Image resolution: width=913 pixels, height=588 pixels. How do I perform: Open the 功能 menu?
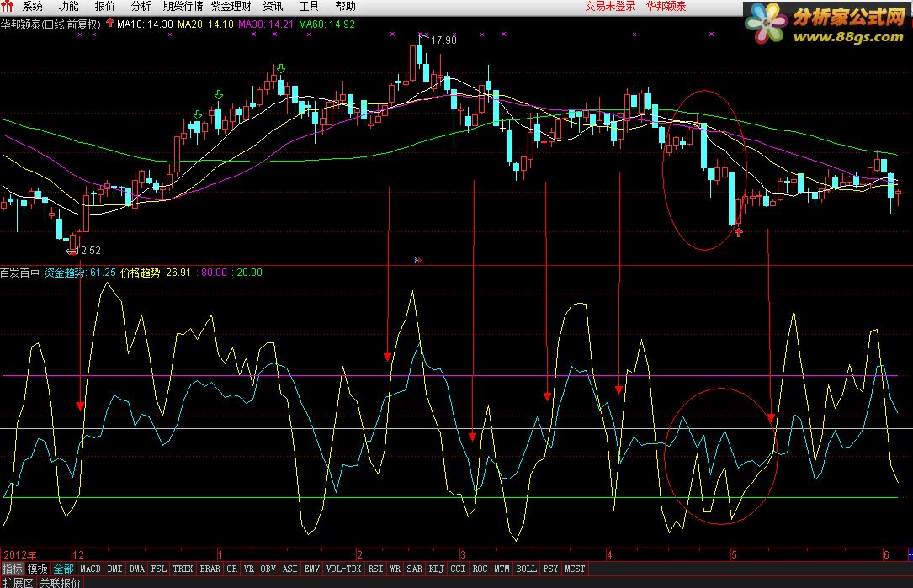(x=68, y=7)
